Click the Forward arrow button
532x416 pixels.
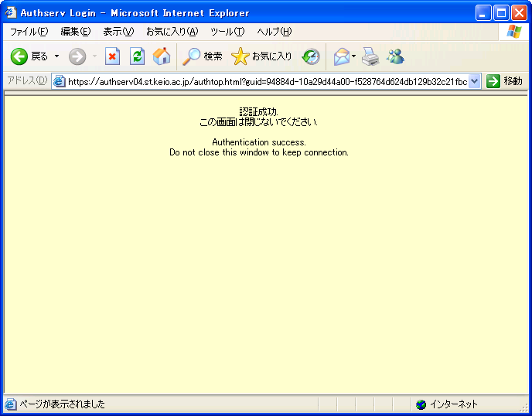(77, 56)
